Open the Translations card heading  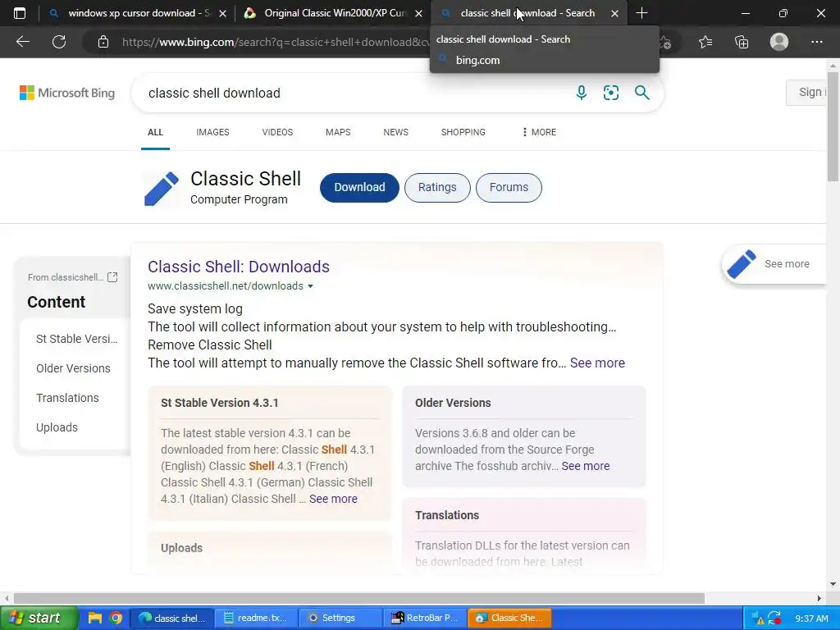pos(447,515)
